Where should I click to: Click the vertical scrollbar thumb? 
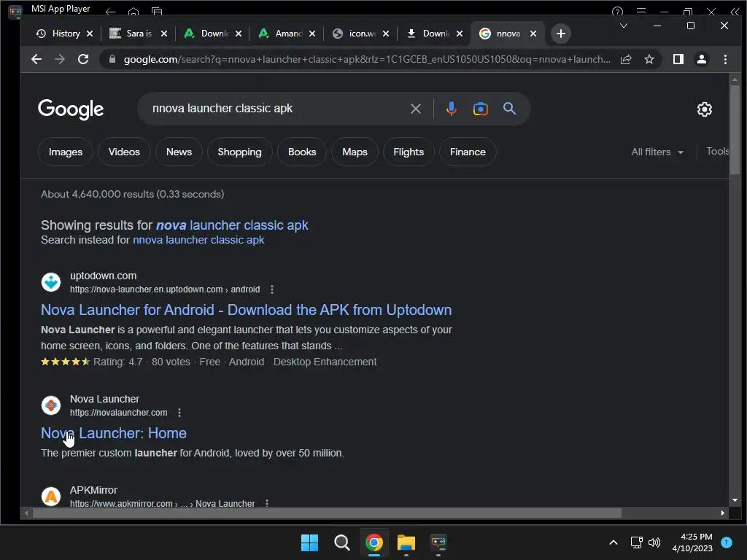coord(735,130)
